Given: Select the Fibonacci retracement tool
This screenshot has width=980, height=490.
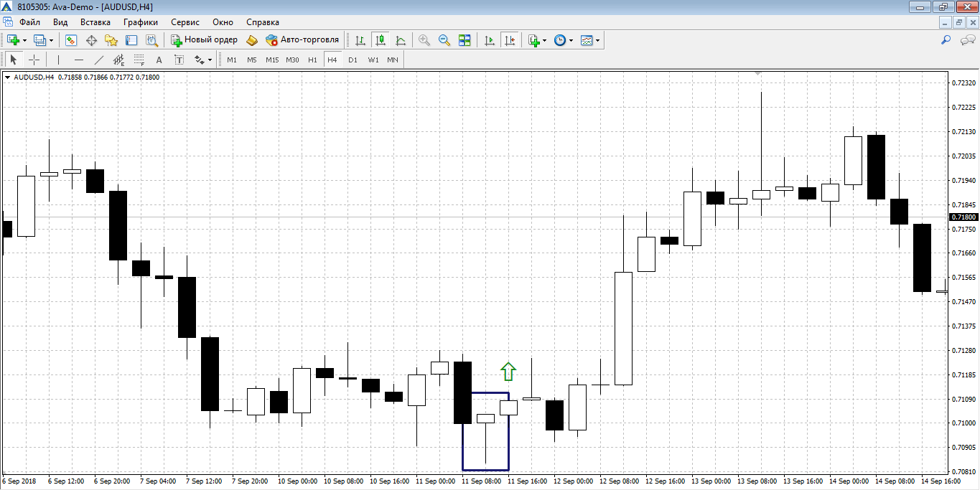Looking at the screenshot, I should [x=139, y=60].
